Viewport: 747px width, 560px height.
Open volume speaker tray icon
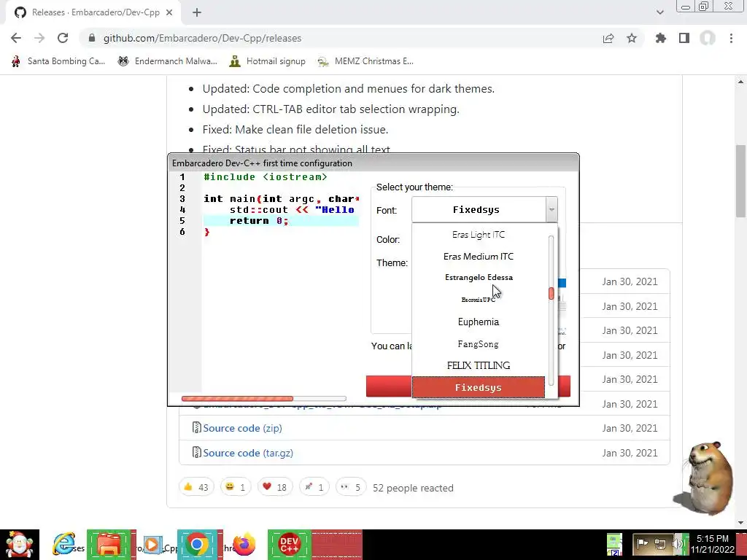coord(678,543)
